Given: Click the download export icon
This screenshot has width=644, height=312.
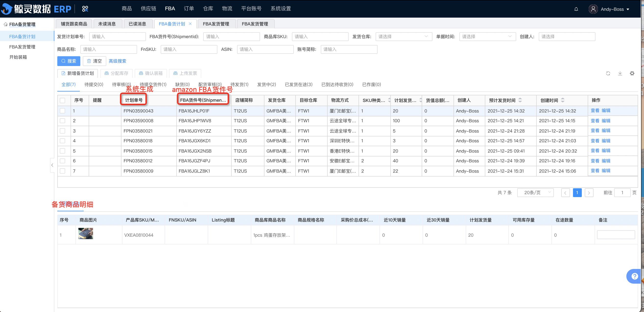Looking at the screenshot, I should tap(620, 73).
